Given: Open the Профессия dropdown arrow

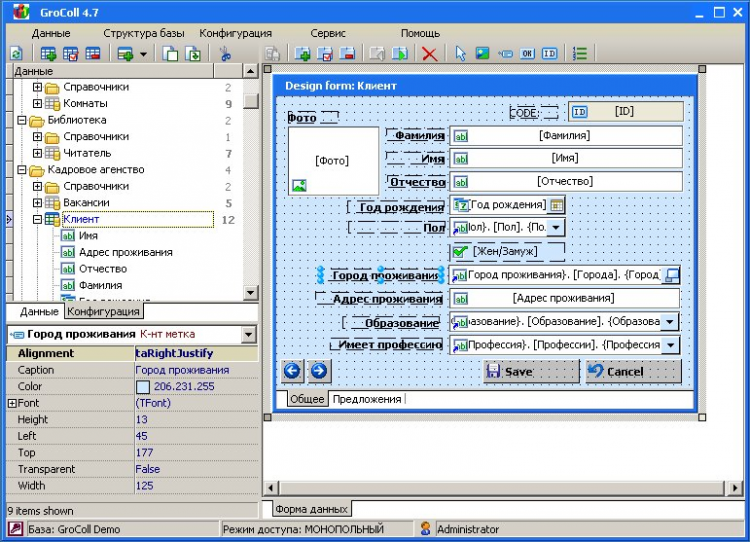Looking at the screenshot, I should pos(671,345).
